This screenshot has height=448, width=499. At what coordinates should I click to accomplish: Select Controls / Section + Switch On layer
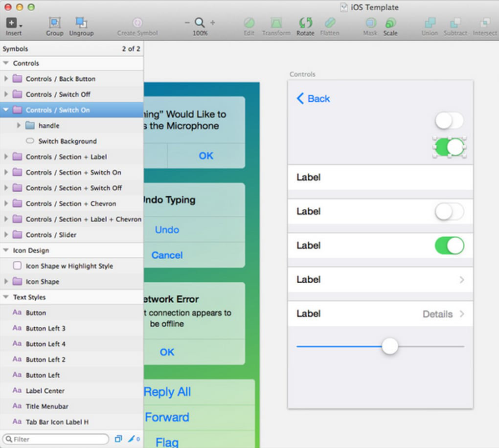click(x=71, y=172)
